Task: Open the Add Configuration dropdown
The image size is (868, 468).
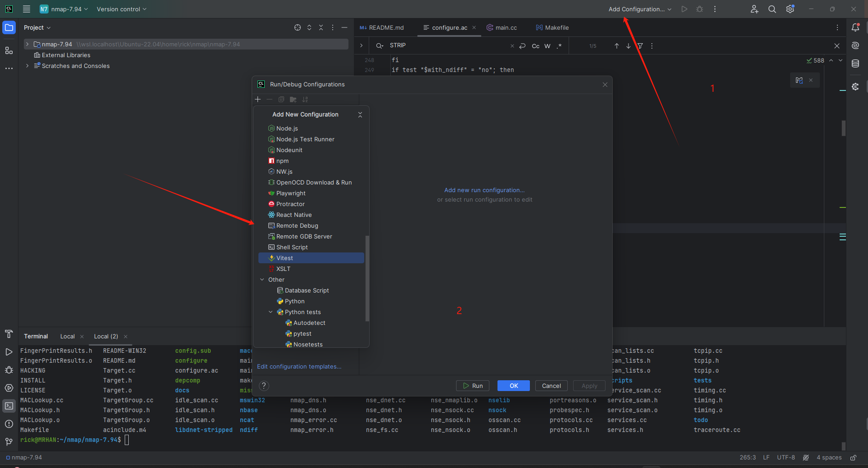Action: 640,9
